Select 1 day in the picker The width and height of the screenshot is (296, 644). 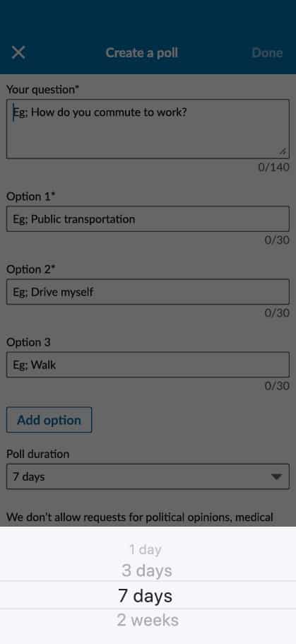[x=146, y=549]
